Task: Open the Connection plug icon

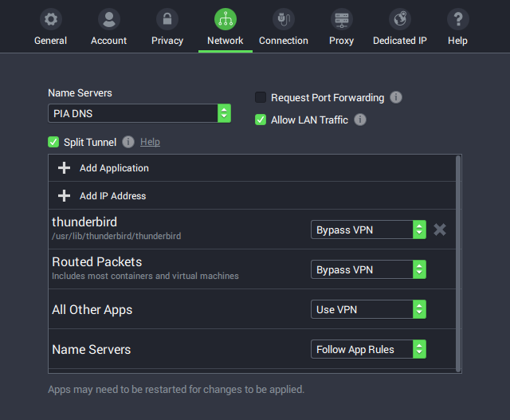Action: click(284, 19)
